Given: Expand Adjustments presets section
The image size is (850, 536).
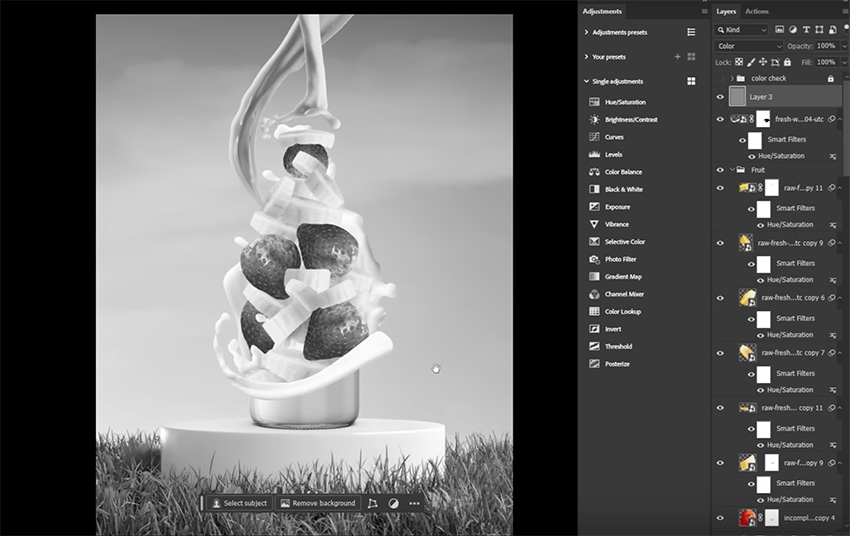Looking at the screenshot, I should 587,32.
